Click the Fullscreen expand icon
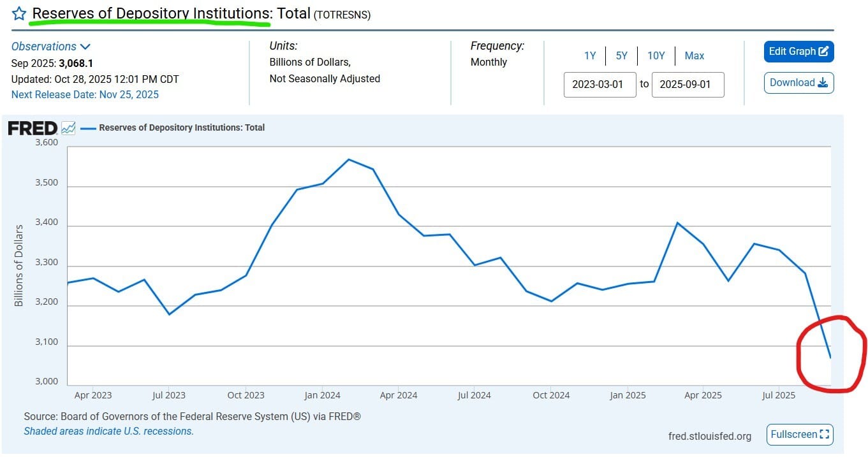 825,435
